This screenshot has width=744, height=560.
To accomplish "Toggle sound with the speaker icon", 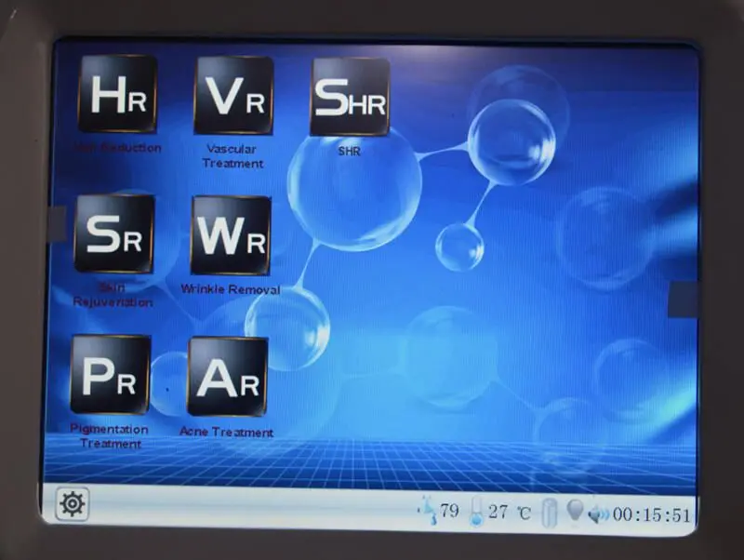I will (x=598, y=514).
